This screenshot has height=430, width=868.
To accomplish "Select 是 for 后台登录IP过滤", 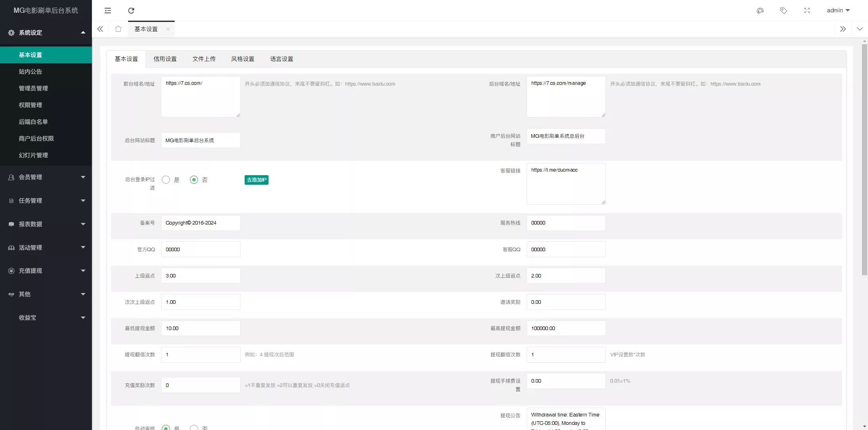I will coord(166,180).
